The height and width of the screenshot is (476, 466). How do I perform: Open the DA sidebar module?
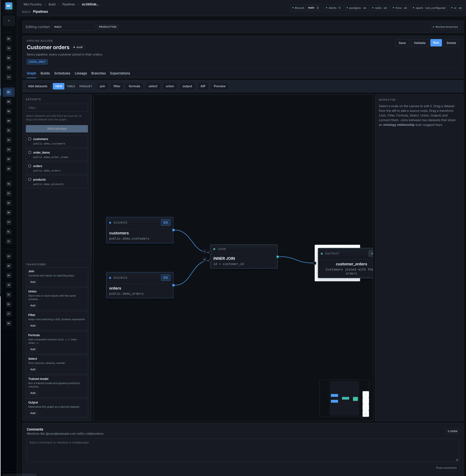point(9,58)
